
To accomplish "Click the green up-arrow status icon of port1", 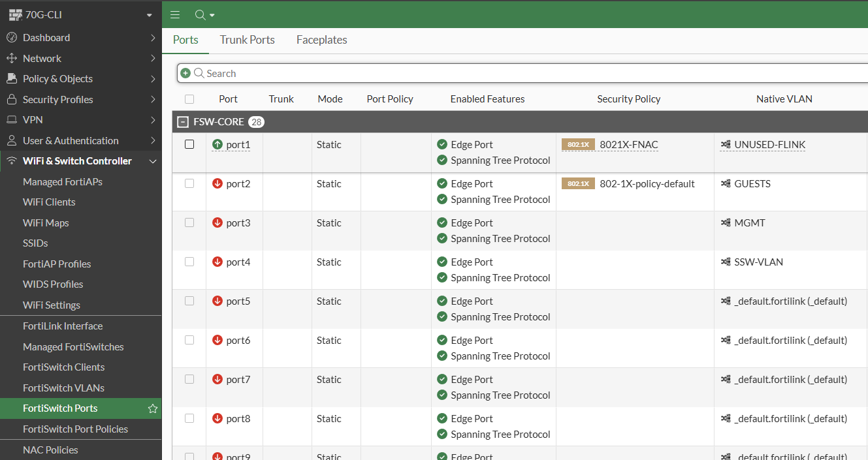I will tap(217, 144).
